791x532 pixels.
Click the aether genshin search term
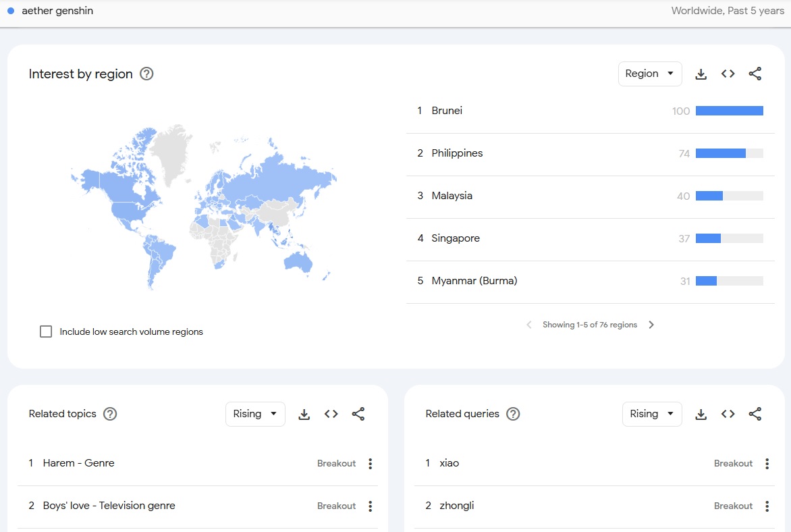pyautogui.click(x=57, y=11)
